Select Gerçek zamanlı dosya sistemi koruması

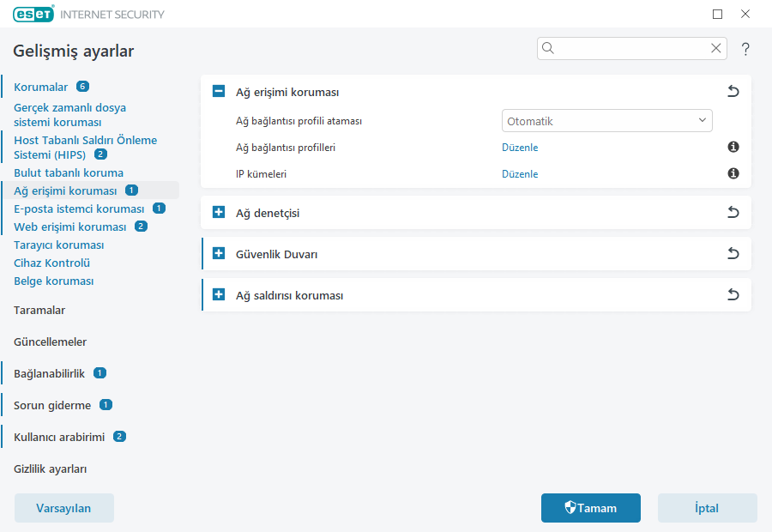pos(70,115)
